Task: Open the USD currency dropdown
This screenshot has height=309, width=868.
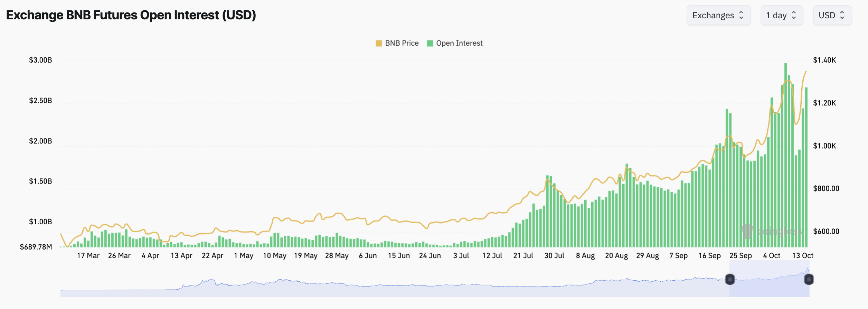Action: click(x=832, y=15)
